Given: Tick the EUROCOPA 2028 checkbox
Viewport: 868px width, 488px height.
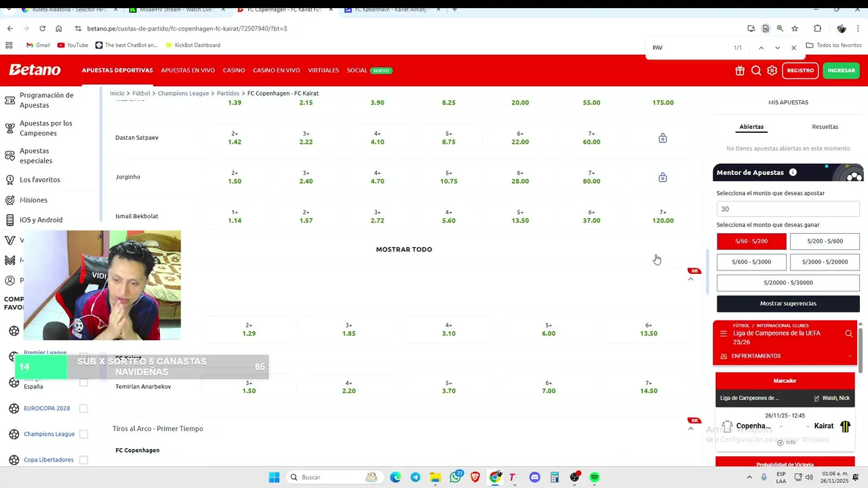Looking at the screenshot, I should 83,409.
